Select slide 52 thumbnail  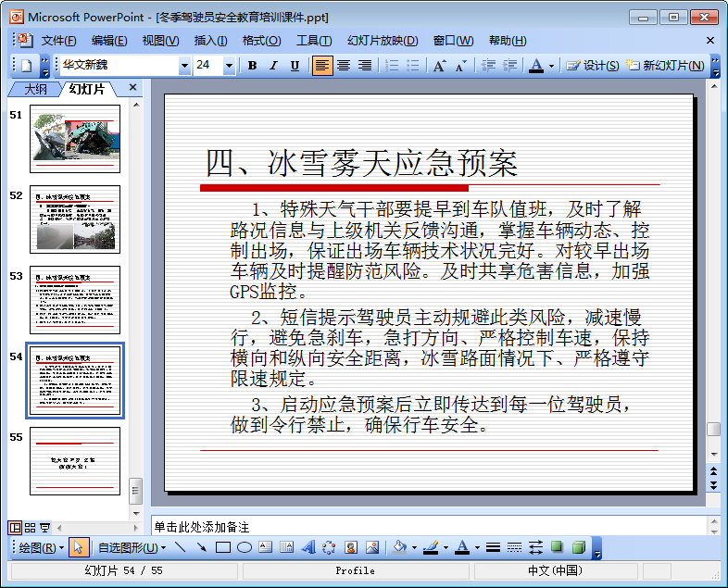tap(75, 219)
